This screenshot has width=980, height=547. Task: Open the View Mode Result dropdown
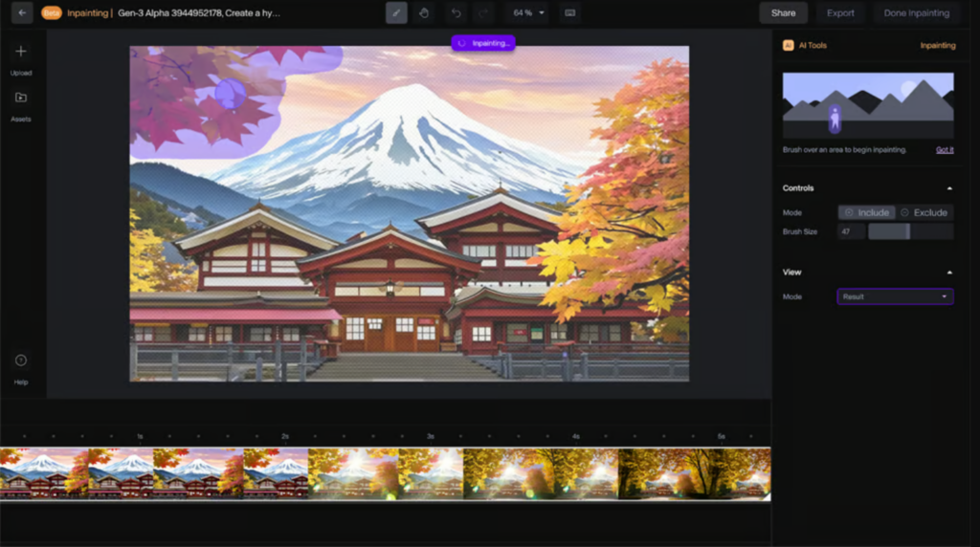click(895, 296)
